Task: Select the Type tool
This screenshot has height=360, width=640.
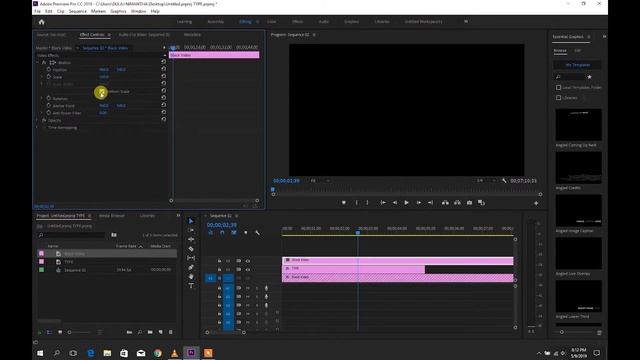Action: point(191,286)
